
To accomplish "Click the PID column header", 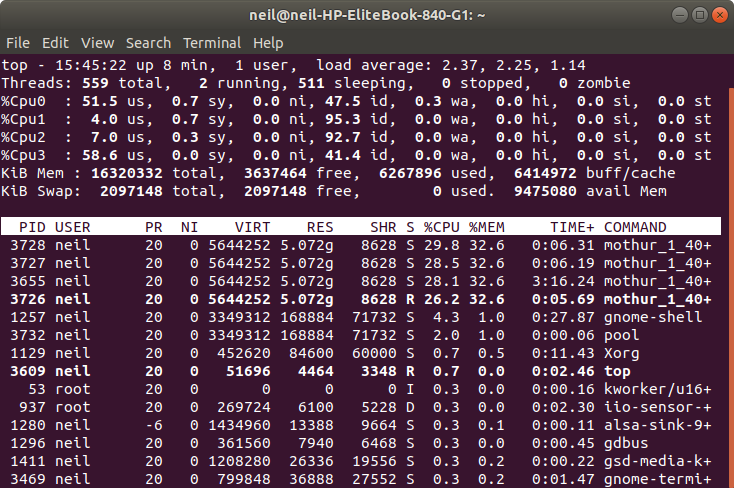I will click(x=32, y=227).
